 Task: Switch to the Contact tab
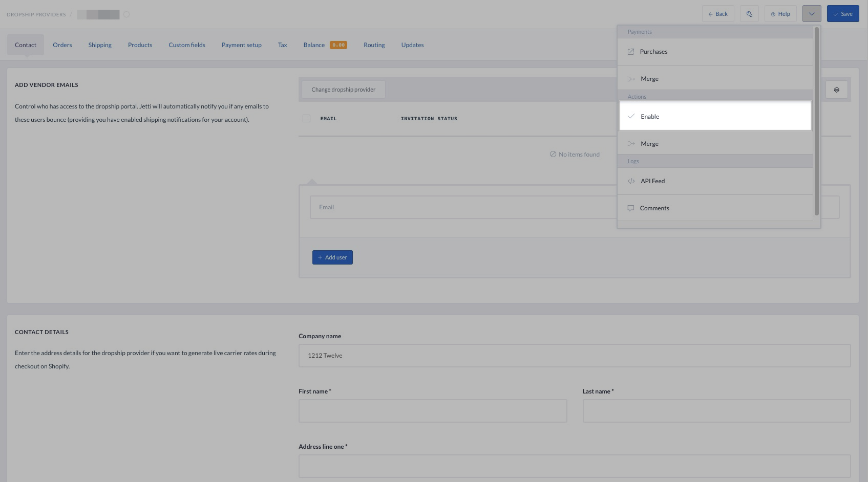tap(26, 45)
